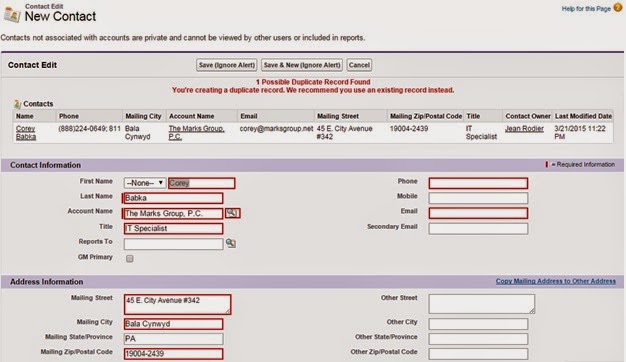The image size is (626, 362).
Task: Click the Mailing City column header
Action: [143, 116]
